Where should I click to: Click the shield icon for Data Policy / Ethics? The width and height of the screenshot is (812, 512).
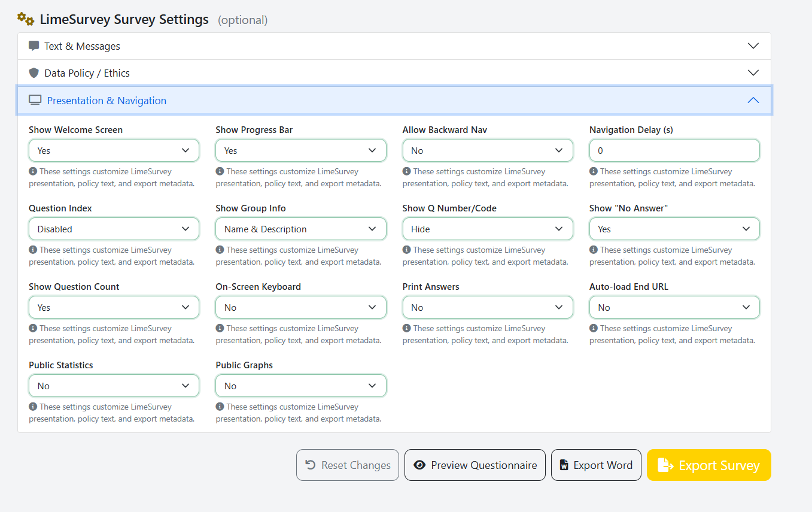tap(34, 73)
